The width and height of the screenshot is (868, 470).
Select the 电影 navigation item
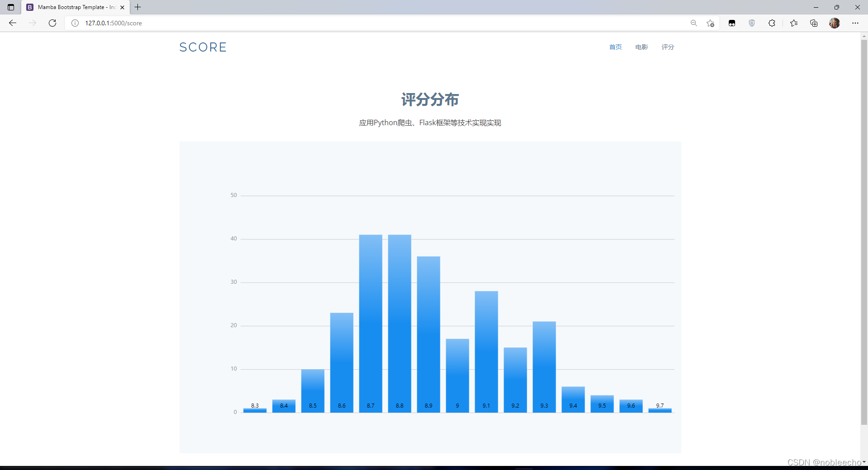pyautogui.click(x=641, y=47)
